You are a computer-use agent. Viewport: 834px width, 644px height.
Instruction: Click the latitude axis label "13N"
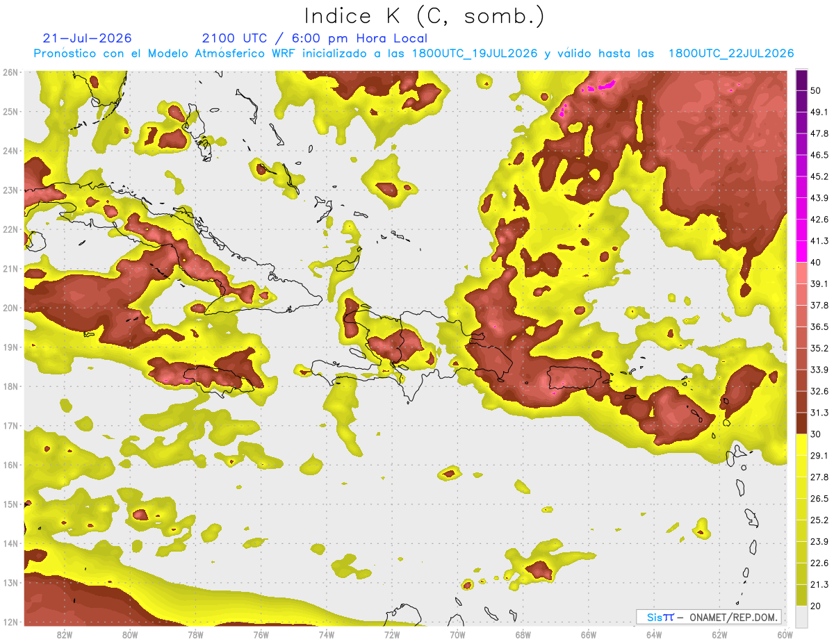tap(10, 582)
